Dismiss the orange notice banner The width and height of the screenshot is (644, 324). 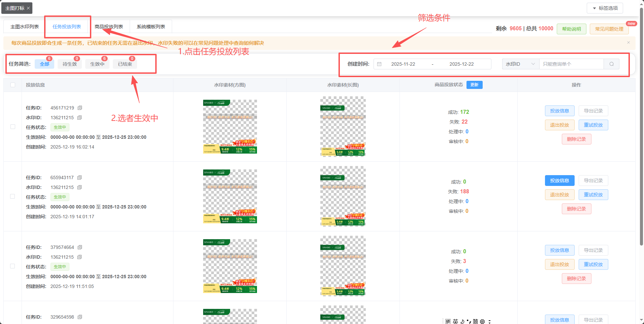click(x=628, y=42)
